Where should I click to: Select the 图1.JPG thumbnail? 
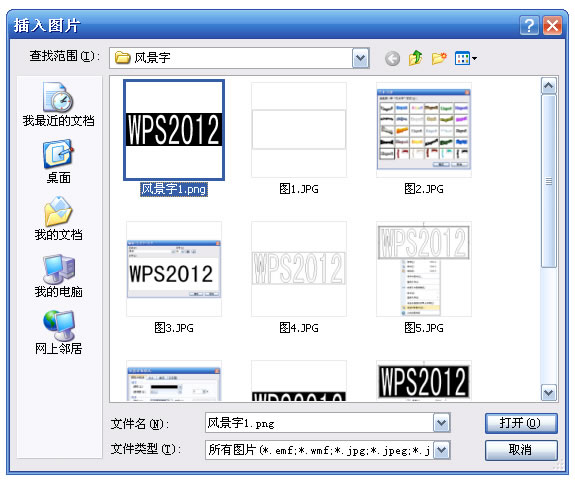tap(299, 130)
